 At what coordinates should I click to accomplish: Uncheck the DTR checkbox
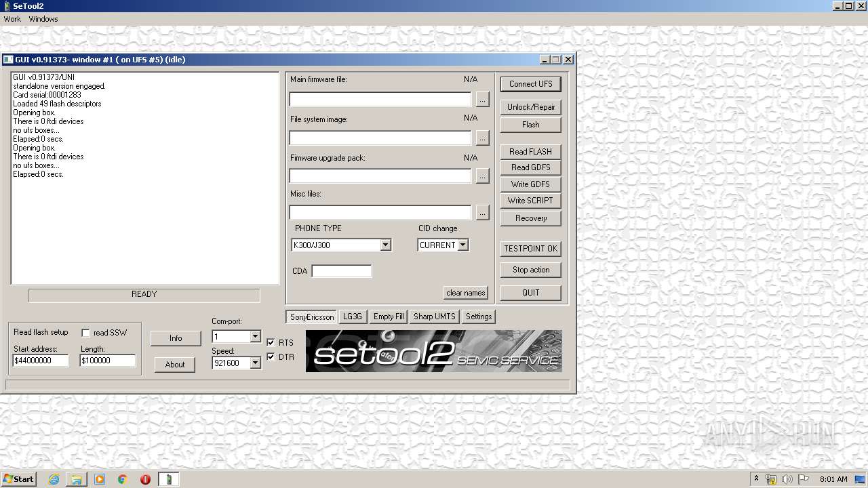pos(271,357)
